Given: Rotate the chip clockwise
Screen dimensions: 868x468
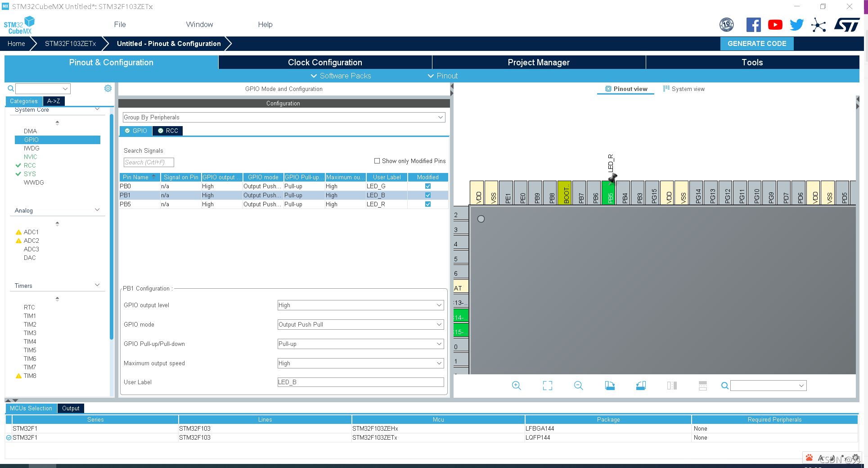Looking at the screenshot, I should (610, 386).
